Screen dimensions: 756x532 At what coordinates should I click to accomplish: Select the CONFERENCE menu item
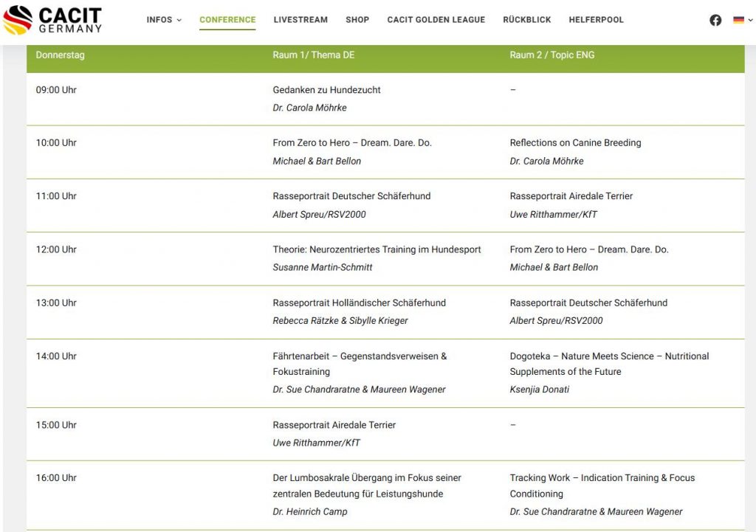tap(227, 20)
